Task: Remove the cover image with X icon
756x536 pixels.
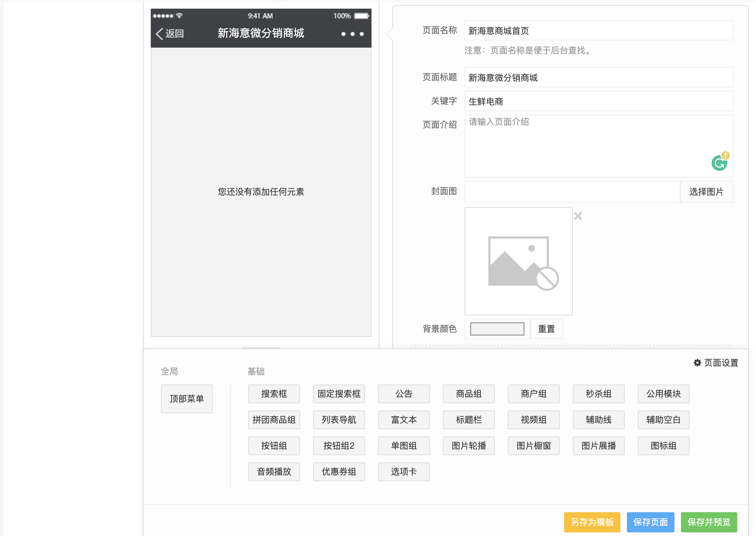Action: (x=578, y=216)
